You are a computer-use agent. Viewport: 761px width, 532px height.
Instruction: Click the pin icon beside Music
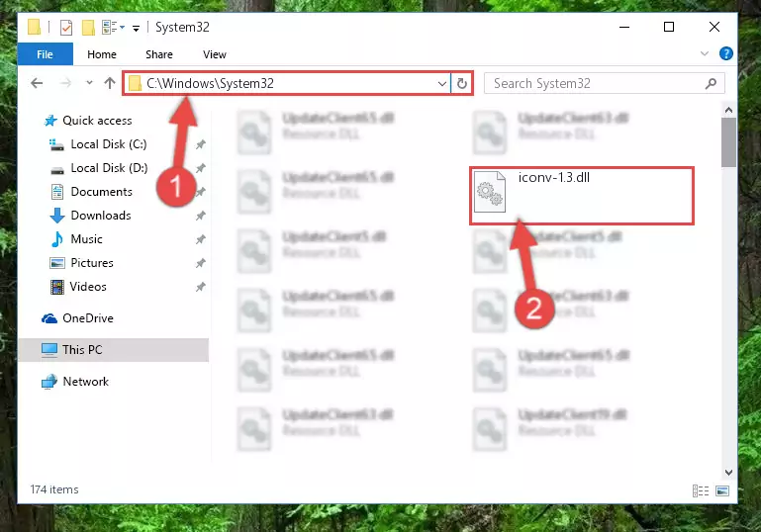201,239
